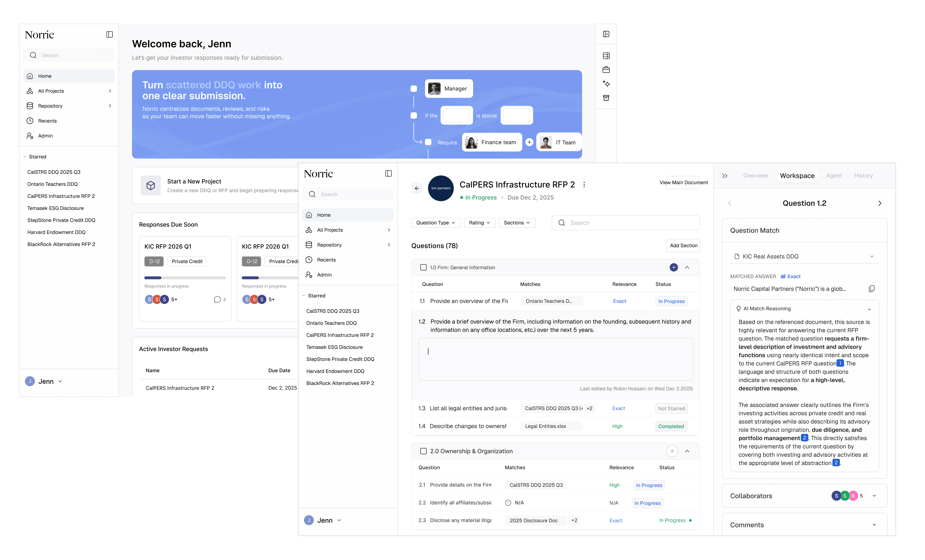Viewport: 925px width, 560px height.
Task: Open the Question Type dropdown
Action: tap(436, 223)
